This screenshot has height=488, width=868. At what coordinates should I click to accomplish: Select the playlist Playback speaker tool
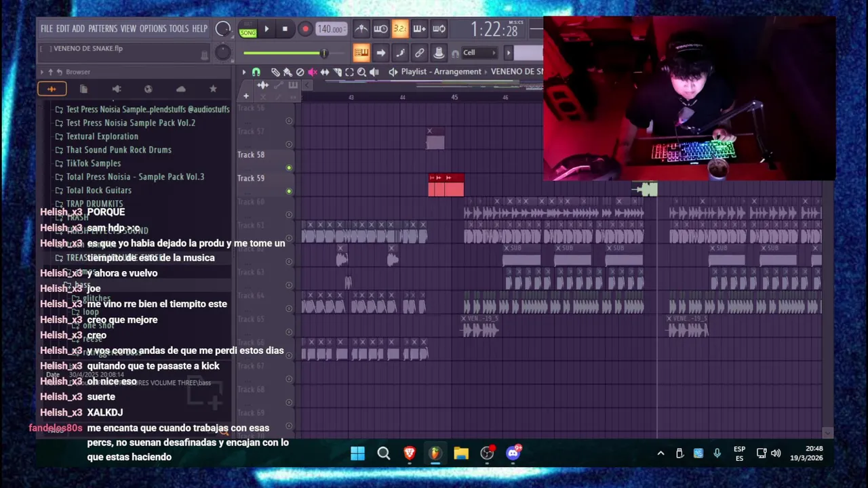click(x=374, y=72)
